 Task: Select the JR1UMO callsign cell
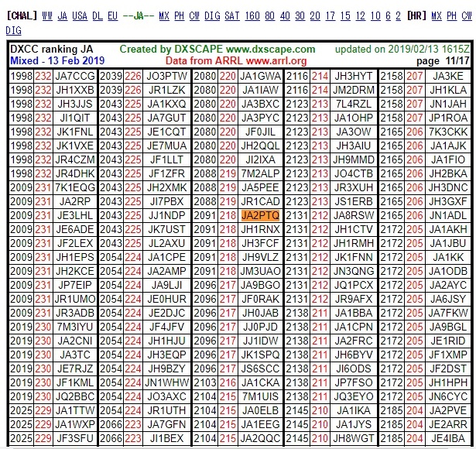(75, 299)
